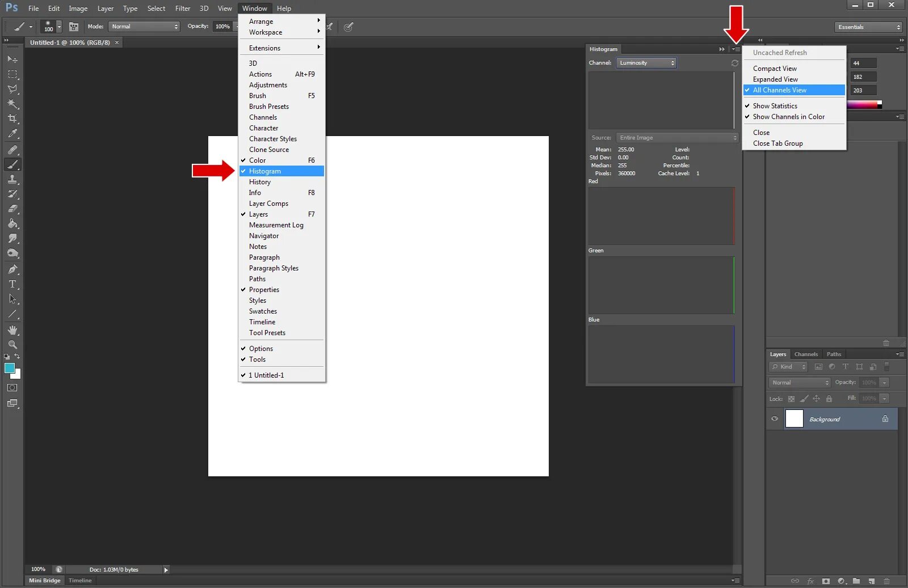Viewport: 908px width, 588px height.
Task: Choose Compact View from the flyout menu
Action: pos(774,68)
